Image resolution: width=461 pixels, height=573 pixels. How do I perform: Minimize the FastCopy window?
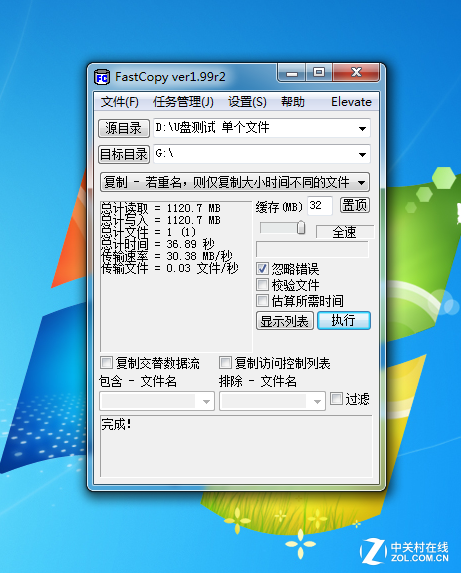[292, 73]
